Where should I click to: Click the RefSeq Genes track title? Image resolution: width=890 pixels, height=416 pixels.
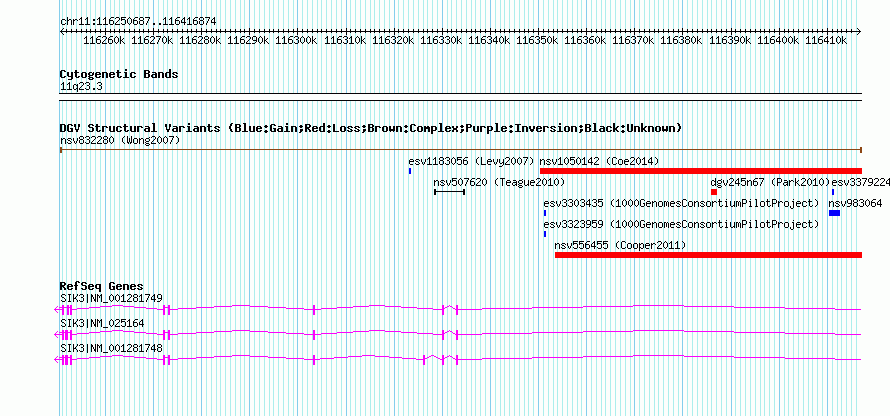(x=102, y=286)
